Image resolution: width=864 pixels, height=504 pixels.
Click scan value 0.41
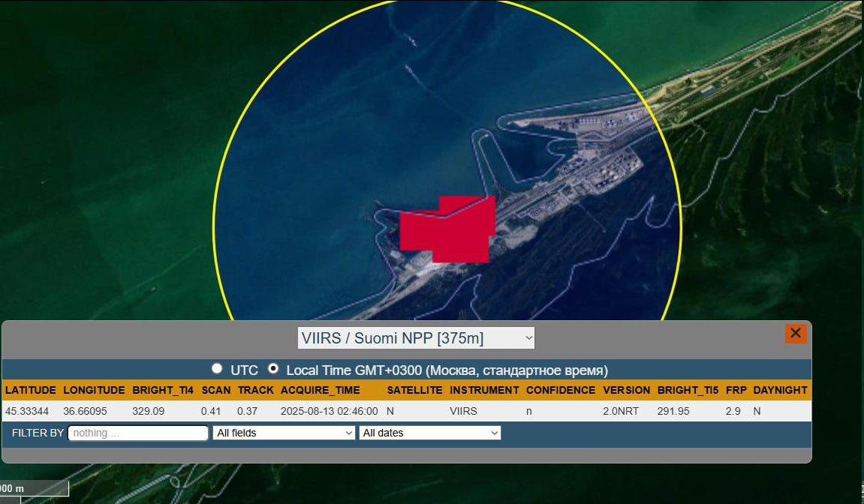(x=210, y=411)
